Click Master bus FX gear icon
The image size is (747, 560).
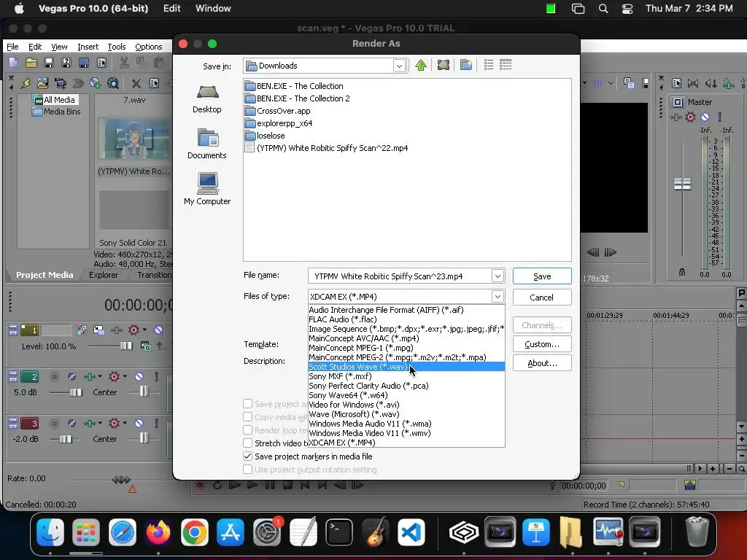tap(690, 117)
